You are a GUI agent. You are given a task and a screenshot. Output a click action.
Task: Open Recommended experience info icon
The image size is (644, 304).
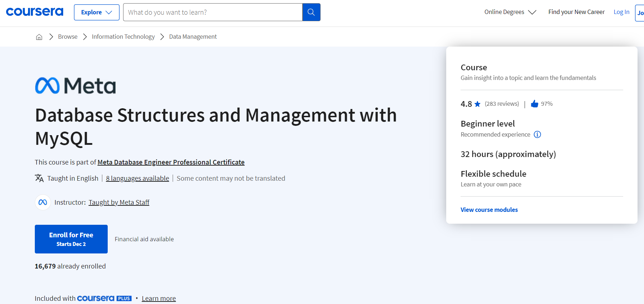coord(537,134)
